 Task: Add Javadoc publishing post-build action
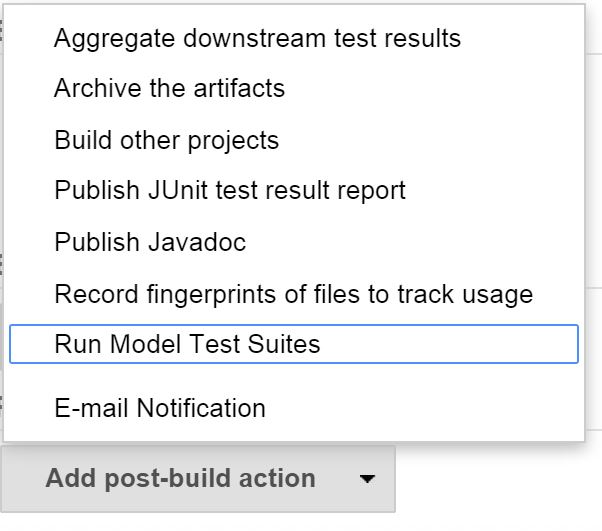coord(150,242)
